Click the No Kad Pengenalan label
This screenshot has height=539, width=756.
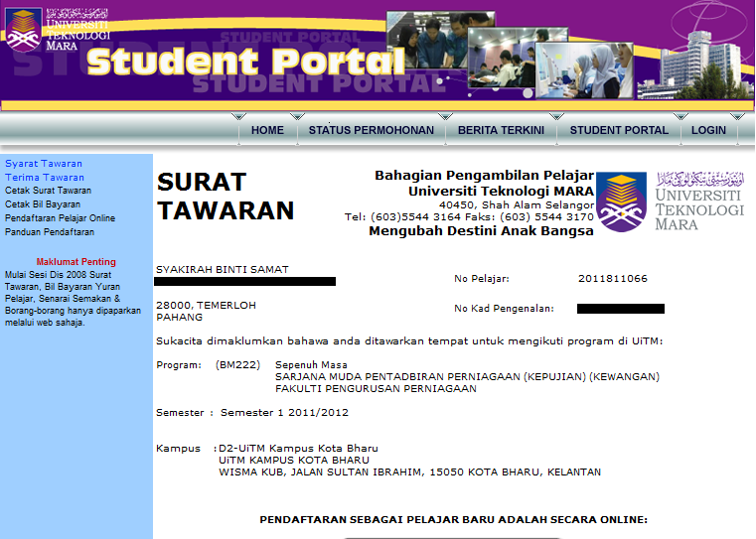click(504, 309)
